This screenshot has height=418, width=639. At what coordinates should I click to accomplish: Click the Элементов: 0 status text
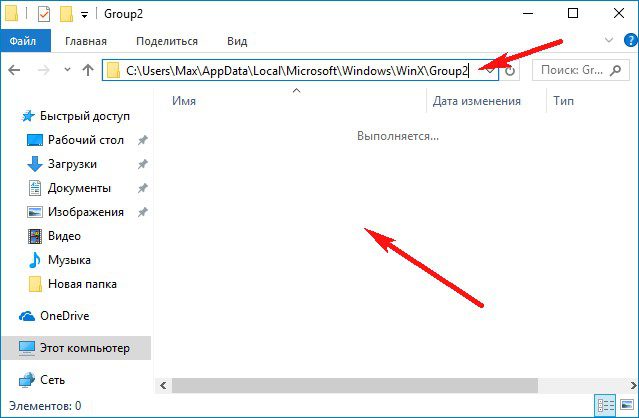(x=45, y=406)
